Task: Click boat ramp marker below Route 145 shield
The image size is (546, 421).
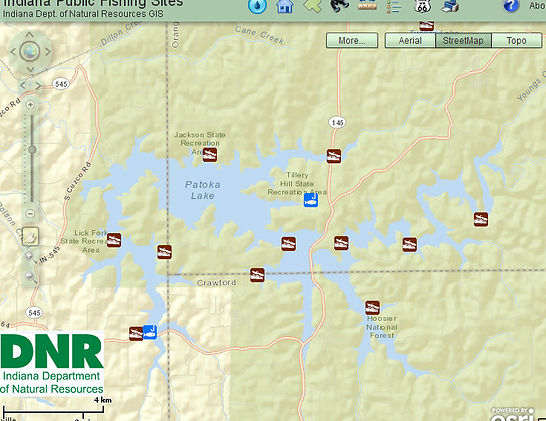Action: [x=334, y=156]
